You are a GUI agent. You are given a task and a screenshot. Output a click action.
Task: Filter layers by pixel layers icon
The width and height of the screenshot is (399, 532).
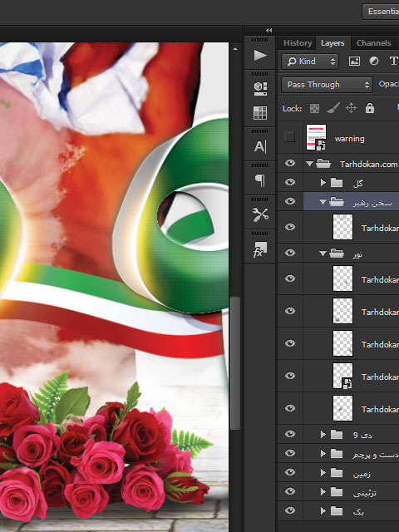(x=354, y=61)
